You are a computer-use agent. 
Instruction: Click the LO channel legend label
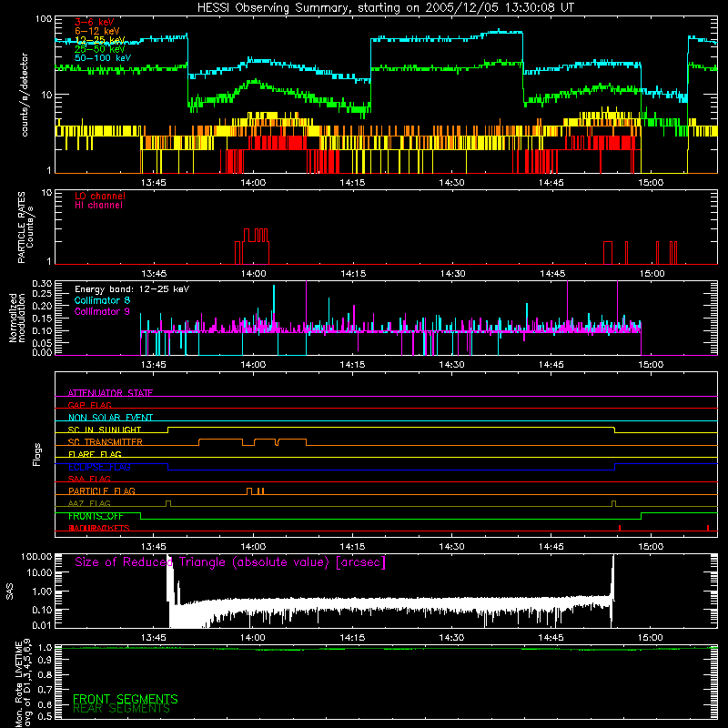tap(100, 196)
